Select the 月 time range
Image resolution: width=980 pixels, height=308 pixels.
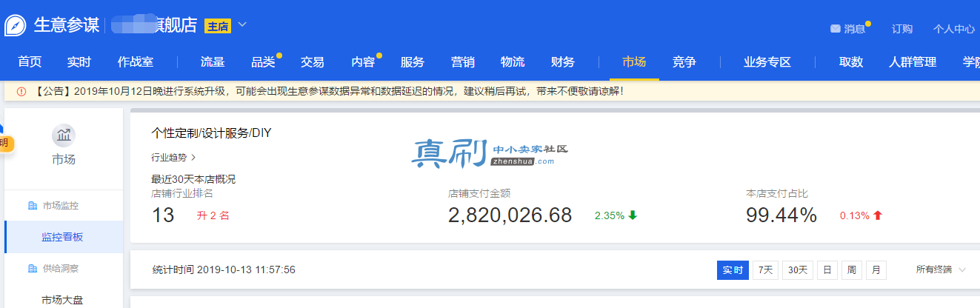876,270
